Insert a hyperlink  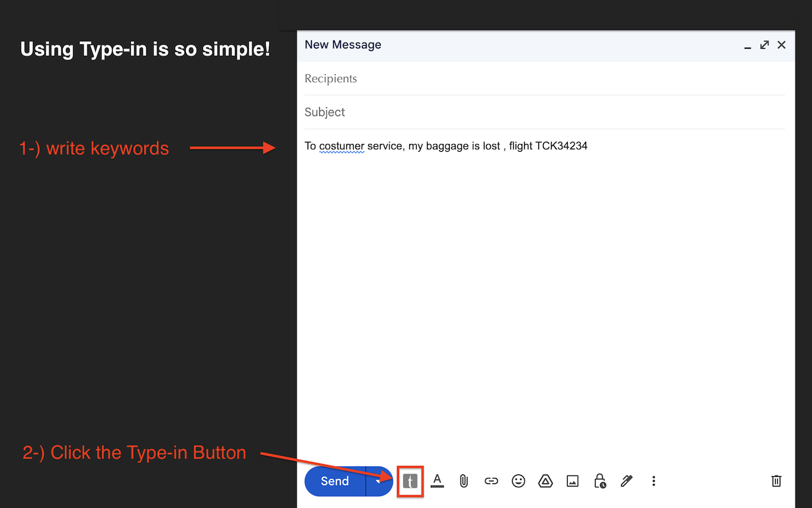coord(491,481)
